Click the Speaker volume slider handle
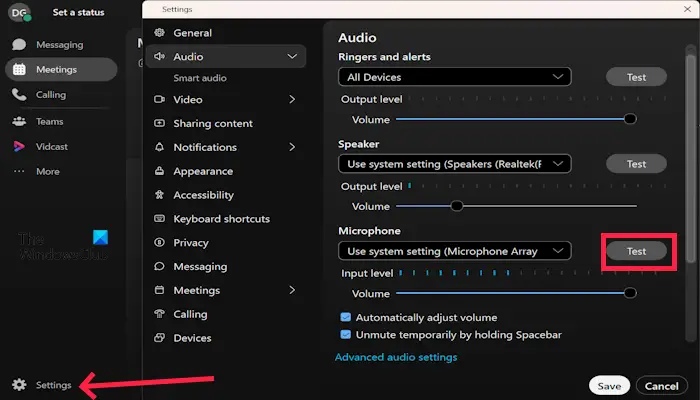Viewport: 700px width, 400px height. [x=456, y=206]
